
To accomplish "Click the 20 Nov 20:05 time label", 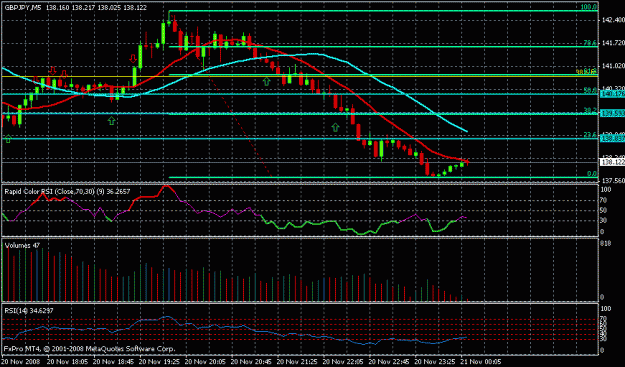I will (x=205, y=361).
